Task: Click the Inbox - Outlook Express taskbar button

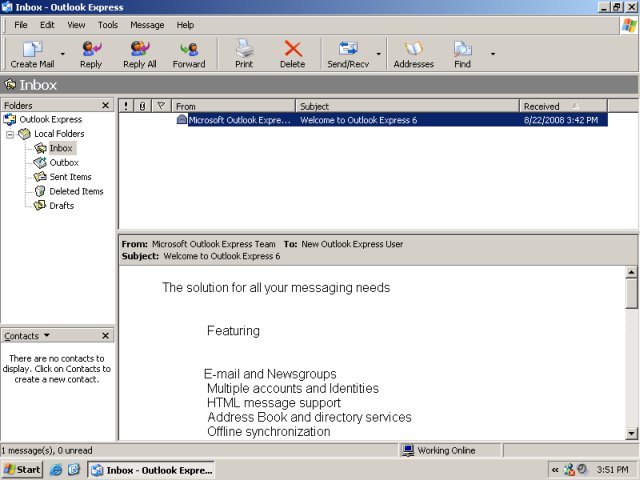Action: click(151, 470)
